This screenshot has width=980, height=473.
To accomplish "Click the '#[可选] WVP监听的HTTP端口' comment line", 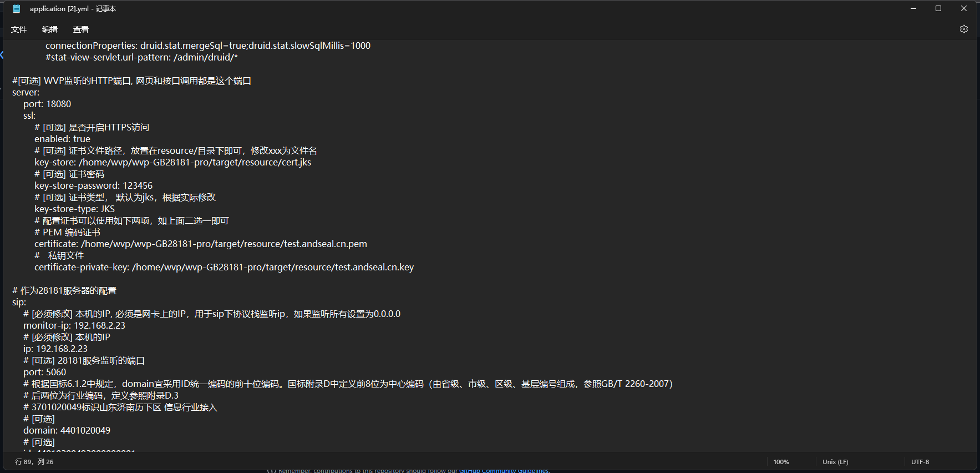I will [x=131, y=80].
